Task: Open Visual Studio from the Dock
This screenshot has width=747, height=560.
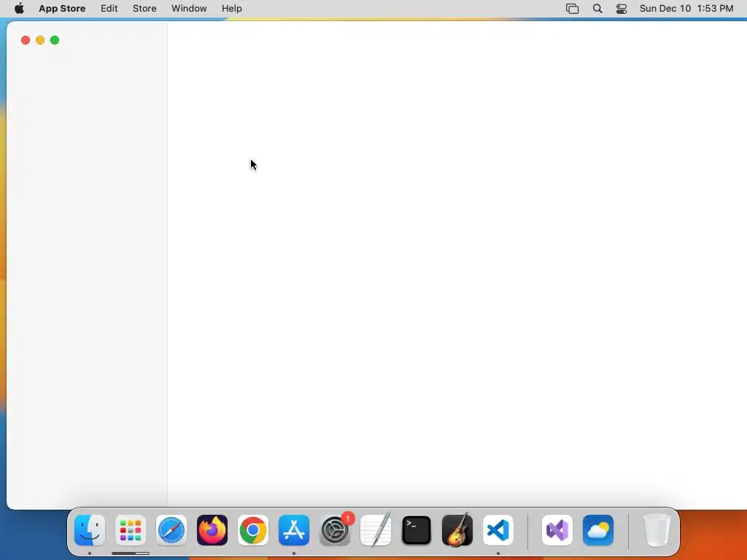Action: point(557,530)
